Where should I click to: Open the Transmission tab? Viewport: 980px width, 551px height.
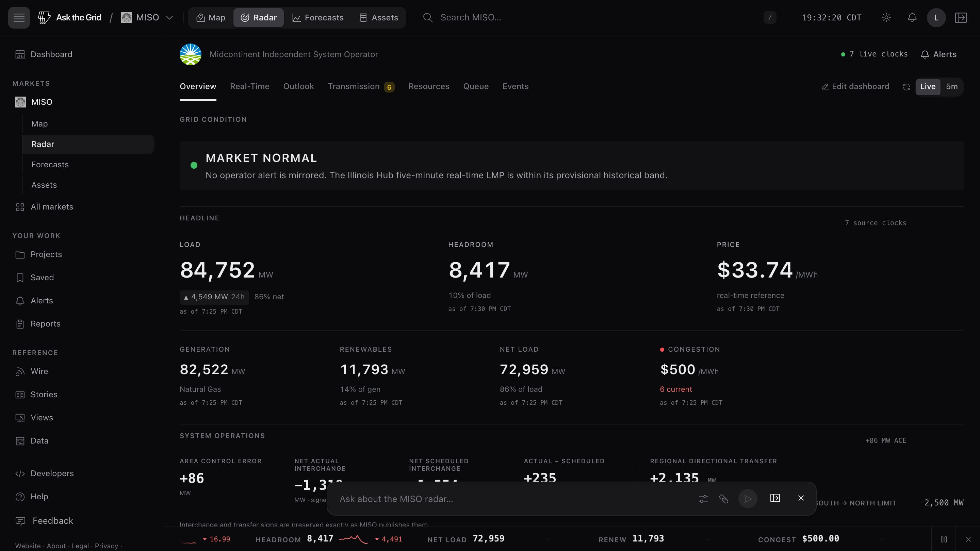point(361,87)
